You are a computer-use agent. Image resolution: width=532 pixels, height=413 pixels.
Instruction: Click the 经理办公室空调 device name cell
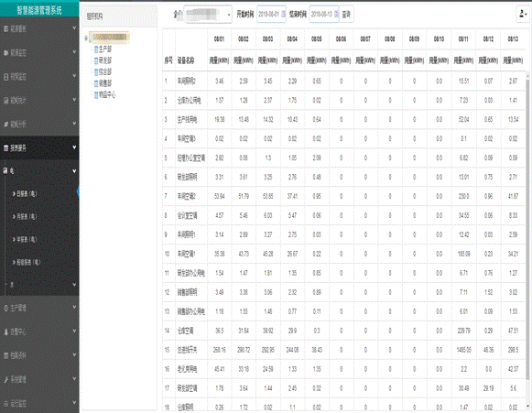coord(191,158)
